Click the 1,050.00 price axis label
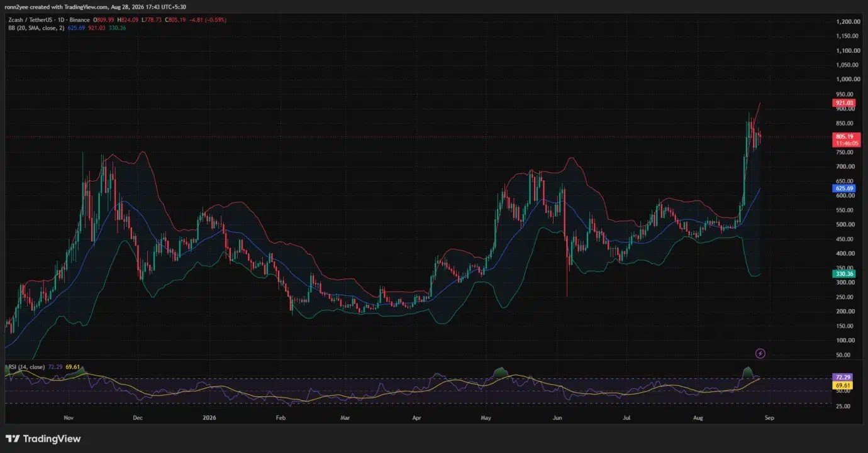Image resolution: width=868 pixels, height=453 pixels. [x=848, y=65]
